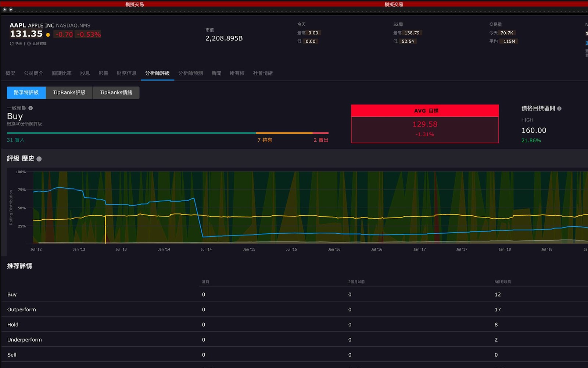588x368 pixels.
Task: Click the orange hold segment of rating bar
Action: pos(284,133)
